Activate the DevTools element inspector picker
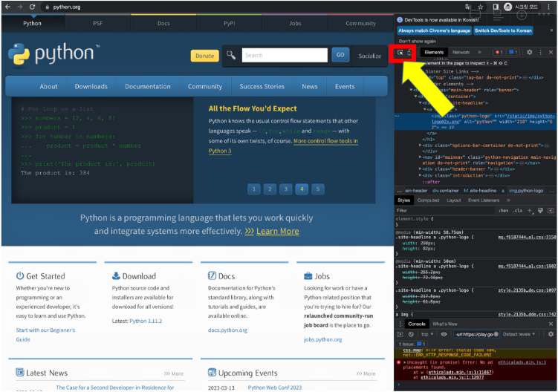Viewport: 558px width, 392px height. click(400, 53)
